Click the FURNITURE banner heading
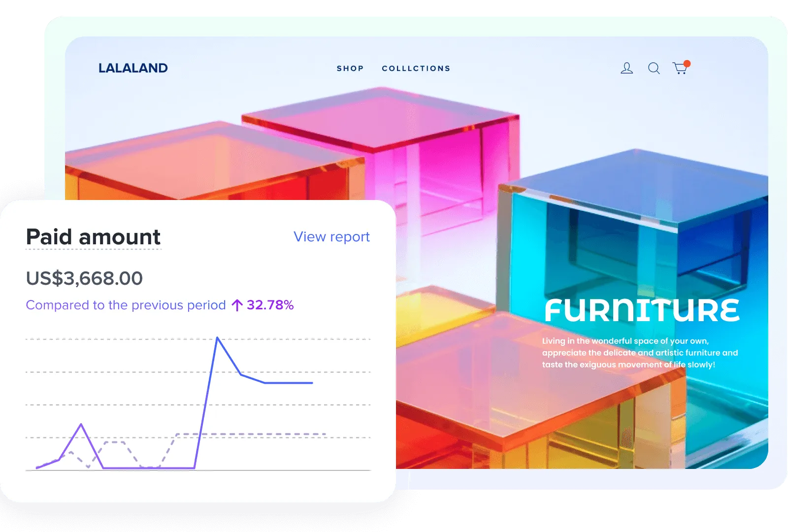The image size is (788, 532). tap(642, 310)
